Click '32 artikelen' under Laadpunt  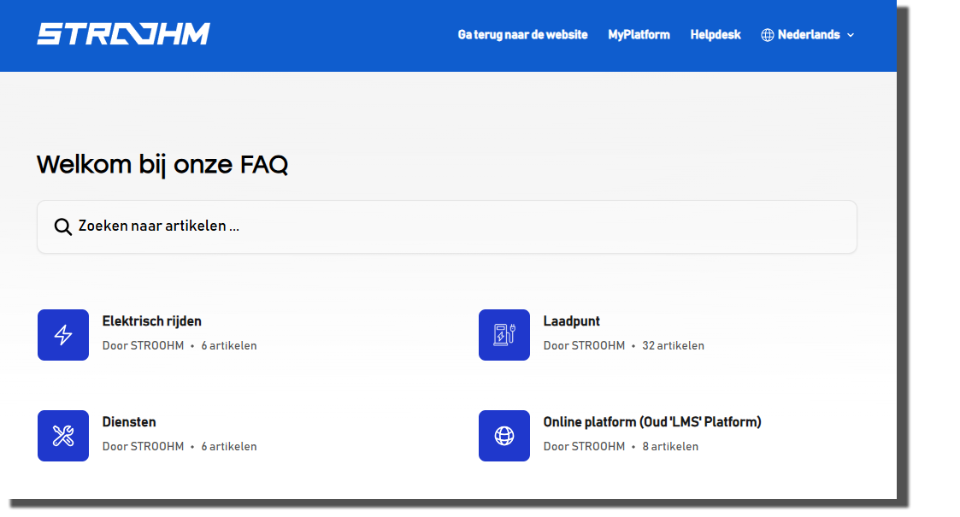tap(673, 345)
